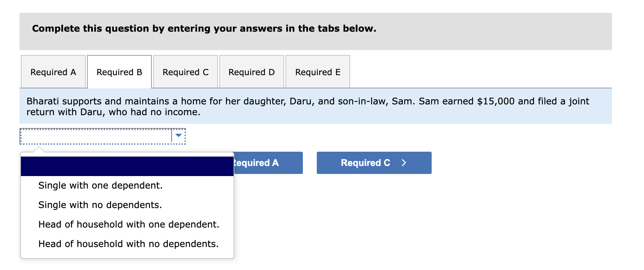Pick "Head of household with no dependents."
Image resolution: width=644 pixels, height=270 pixels.
click(x=128, y=244)
